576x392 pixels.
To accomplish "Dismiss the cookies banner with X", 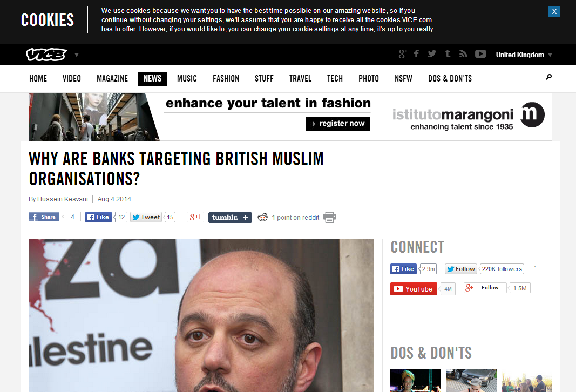I will [x=554, y=11].
